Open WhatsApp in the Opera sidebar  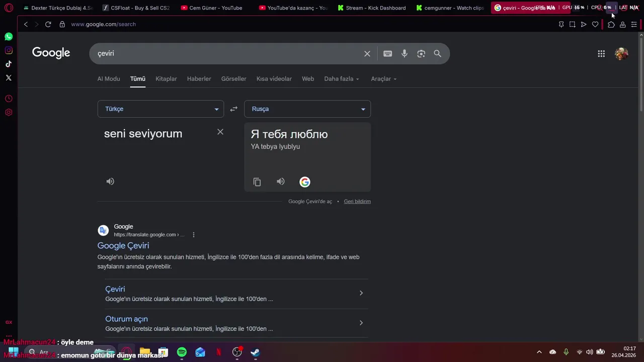point(9,37)
